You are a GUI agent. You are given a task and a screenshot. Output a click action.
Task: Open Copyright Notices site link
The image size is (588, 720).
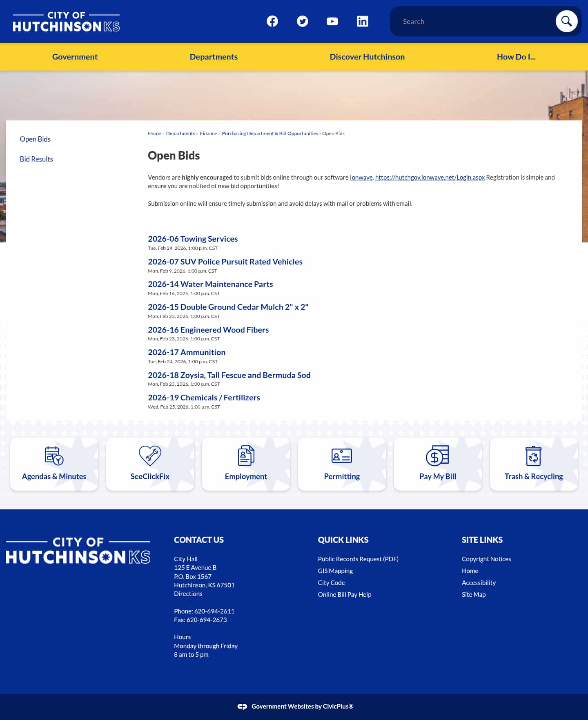[486, 559]
